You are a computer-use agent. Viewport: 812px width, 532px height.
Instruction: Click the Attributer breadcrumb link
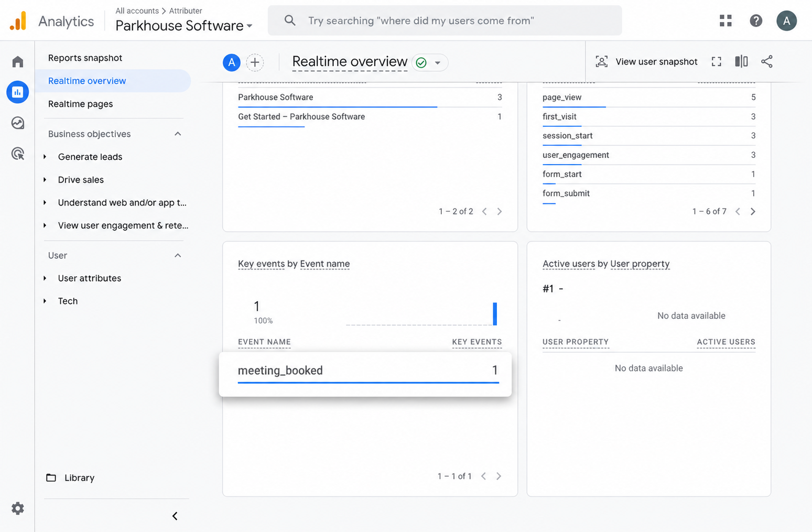pyautogui.click(x=186, y=10)
